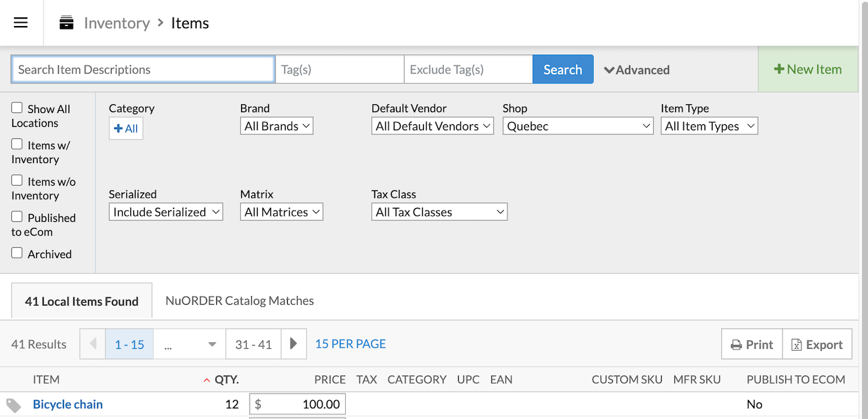Check Items w/ Inventory filter
868x419 pixels.
[x=17, y=144]
